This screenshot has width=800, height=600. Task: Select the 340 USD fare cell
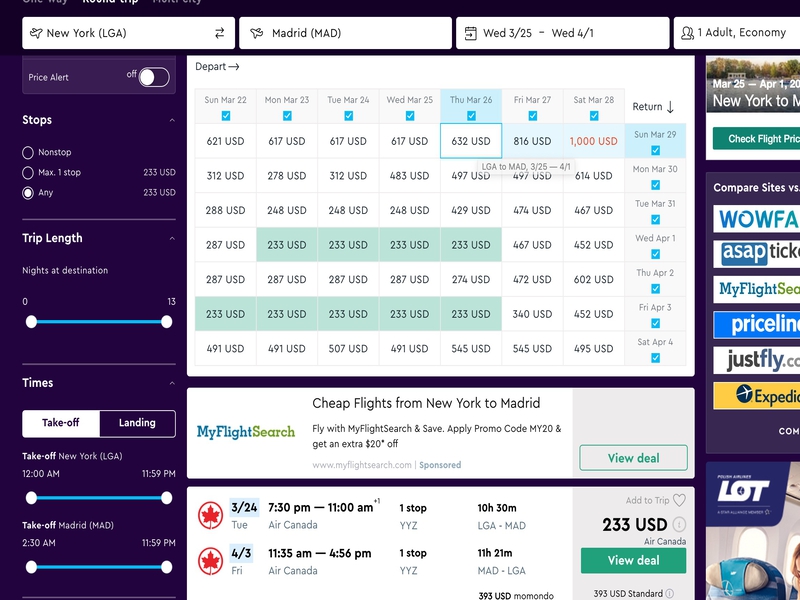532,314
